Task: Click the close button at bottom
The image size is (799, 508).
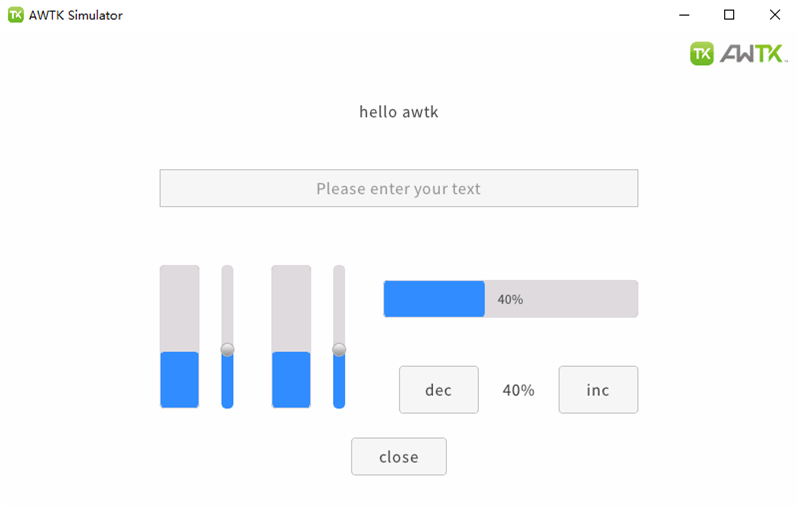Action: click(x=398, y=457)
